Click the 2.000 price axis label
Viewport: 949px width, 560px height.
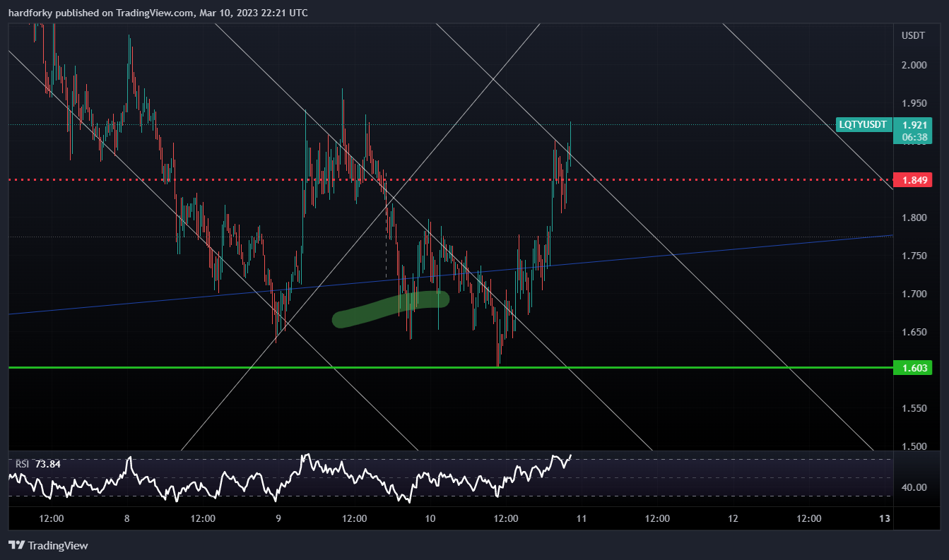click(914, 65)
